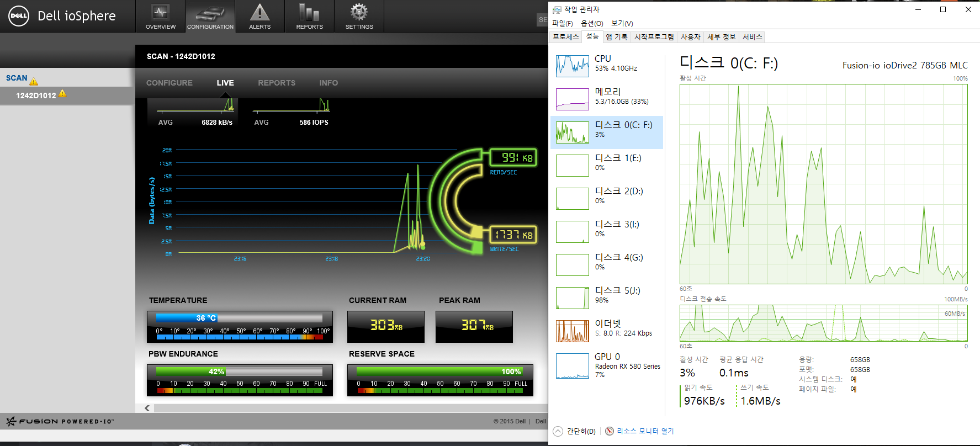
Task: Select 디스크 1(E:) in sidebar
Action: point(607,166)
